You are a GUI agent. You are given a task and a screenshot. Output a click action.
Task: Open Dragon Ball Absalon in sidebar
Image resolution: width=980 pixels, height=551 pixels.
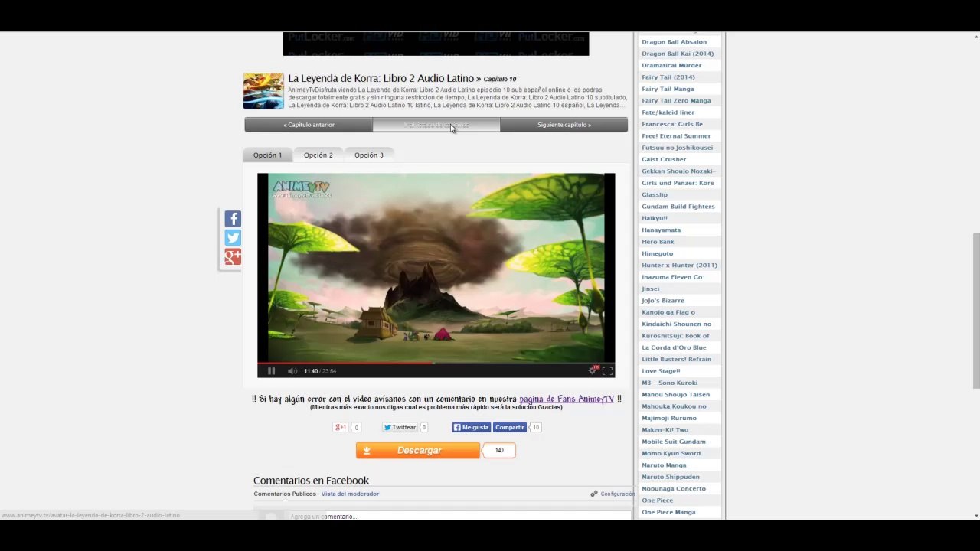click(674, 42)
